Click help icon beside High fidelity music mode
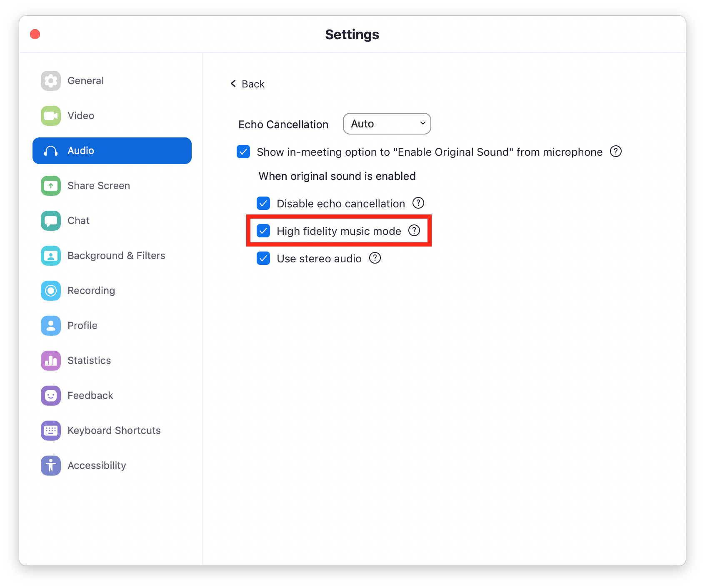This screenshot has height=588, width=705. click(x=414, y=230)
